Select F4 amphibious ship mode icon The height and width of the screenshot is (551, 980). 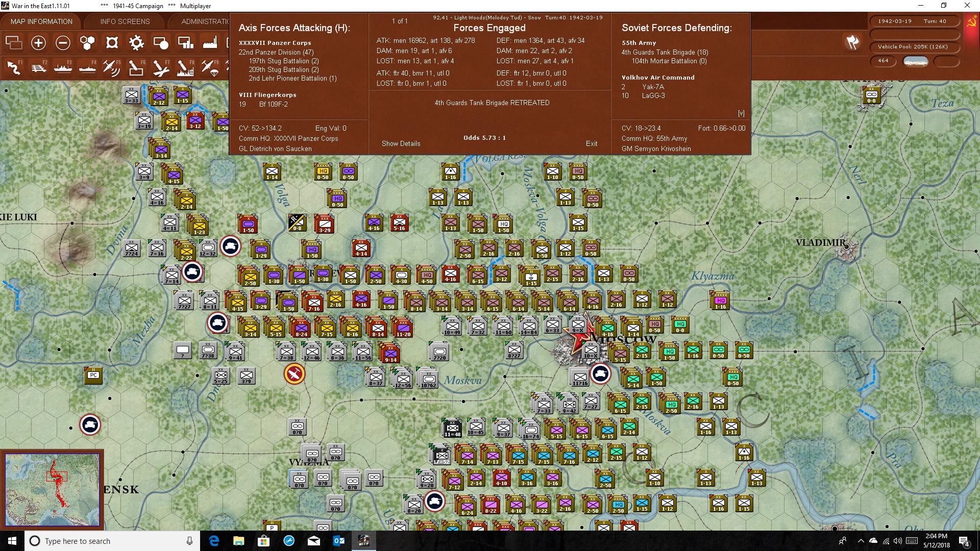tap(87, 67)
